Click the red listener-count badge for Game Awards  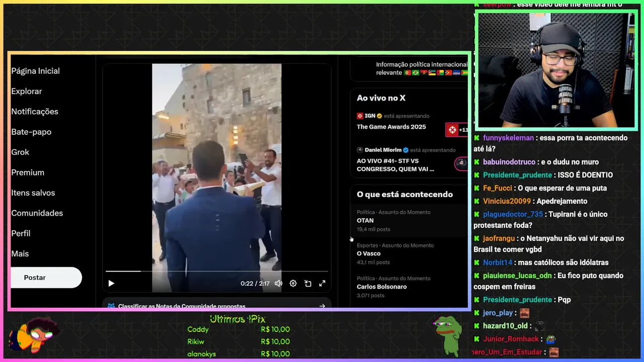457,130
